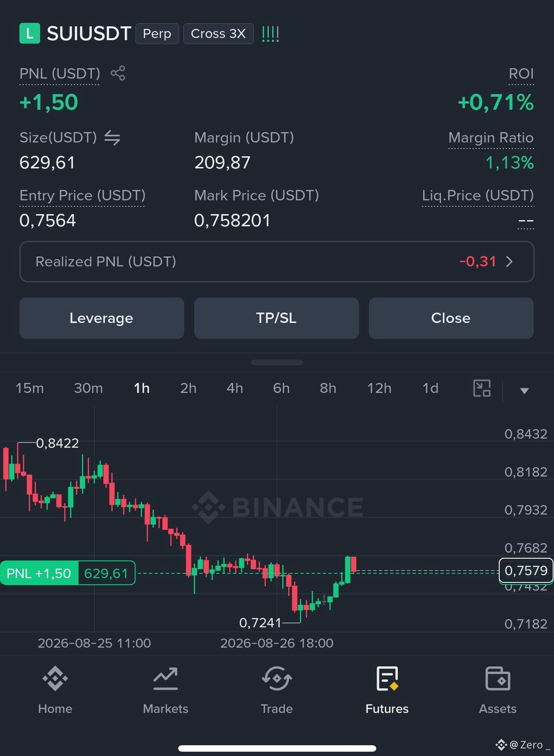
Task: Tap the green signal bars indicator
Action: point(271,34)
